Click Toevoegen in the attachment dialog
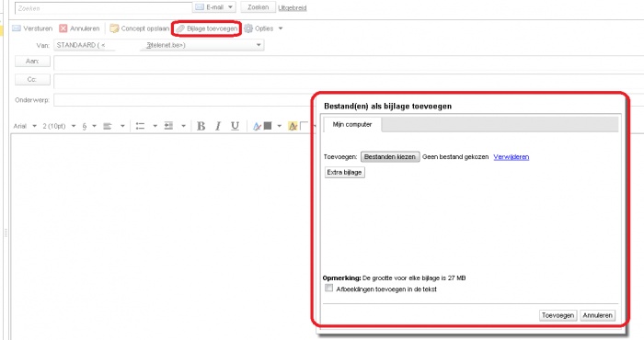The width and height of the screenshot is (644, 340). (558, 315)
